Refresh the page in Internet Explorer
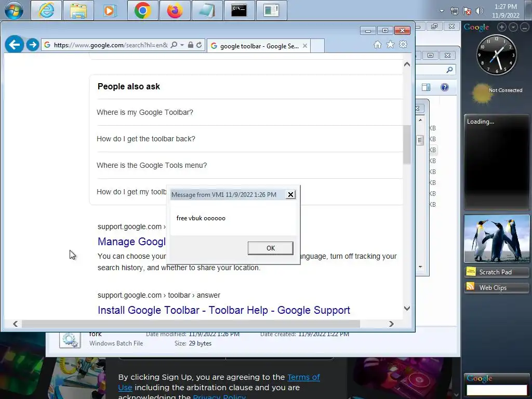 tap(199, 45)
